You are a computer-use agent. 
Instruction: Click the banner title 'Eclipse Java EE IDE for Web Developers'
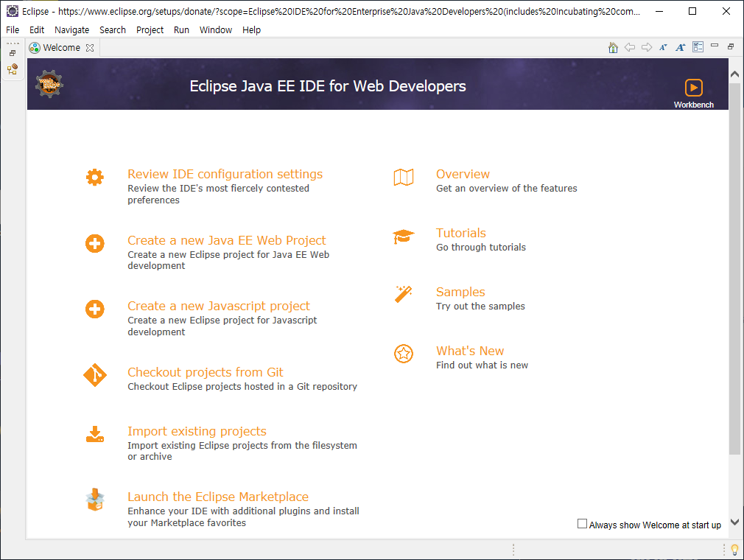pyautogui.click(x=327, y=86)
